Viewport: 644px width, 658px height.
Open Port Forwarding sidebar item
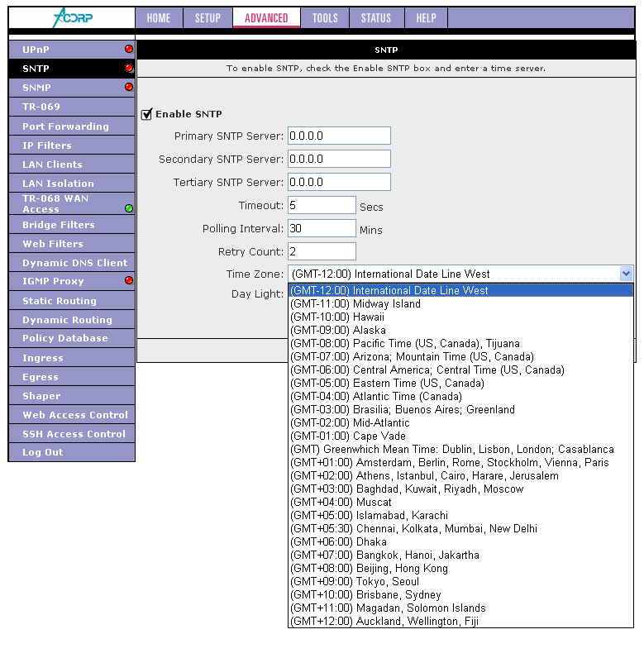tap(71, 126)
